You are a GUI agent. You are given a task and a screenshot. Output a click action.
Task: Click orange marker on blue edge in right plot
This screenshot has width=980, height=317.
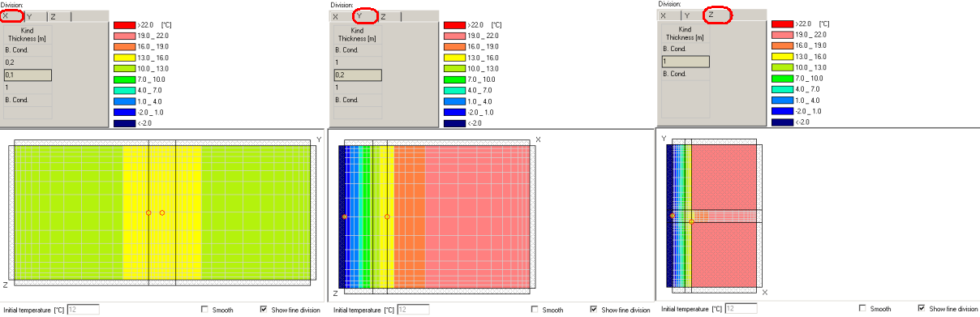point(673,216)
